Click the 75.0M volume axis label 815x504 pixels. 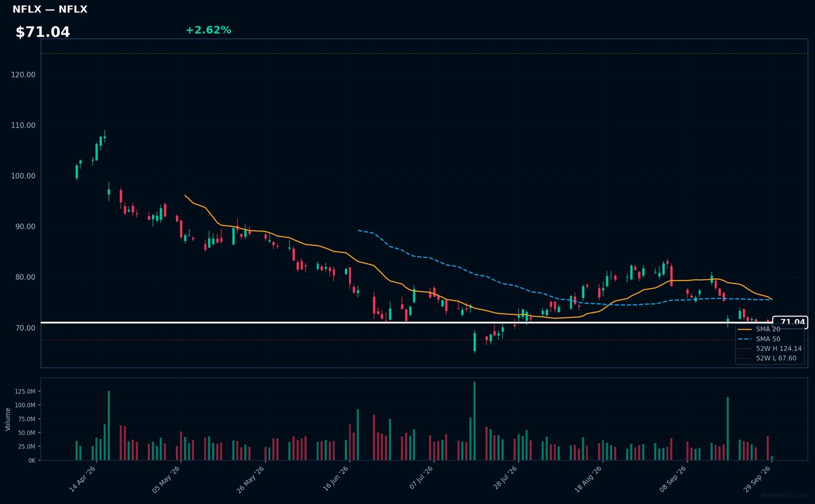pyautogui.click(x=25, y=418)
